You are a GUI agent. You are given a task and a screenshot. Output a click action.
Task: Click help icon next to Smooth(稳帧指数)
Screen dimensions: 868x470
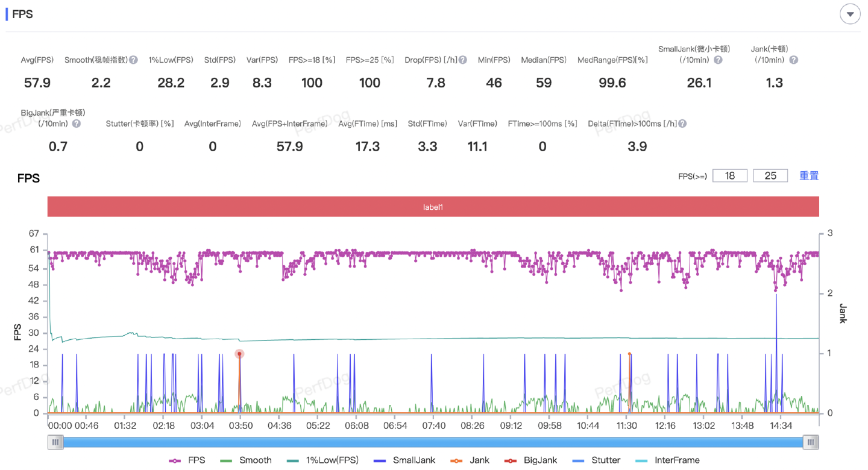134,60
